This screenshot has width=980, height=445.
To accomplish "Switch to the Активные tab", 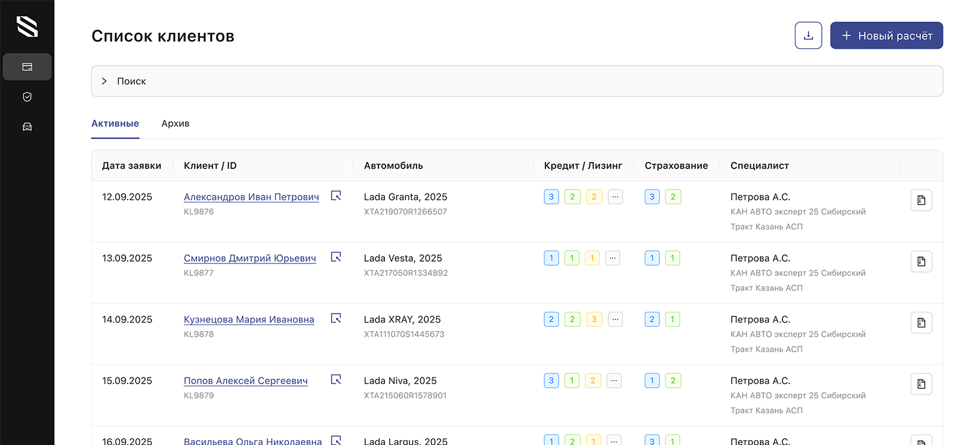I will 115,124.
